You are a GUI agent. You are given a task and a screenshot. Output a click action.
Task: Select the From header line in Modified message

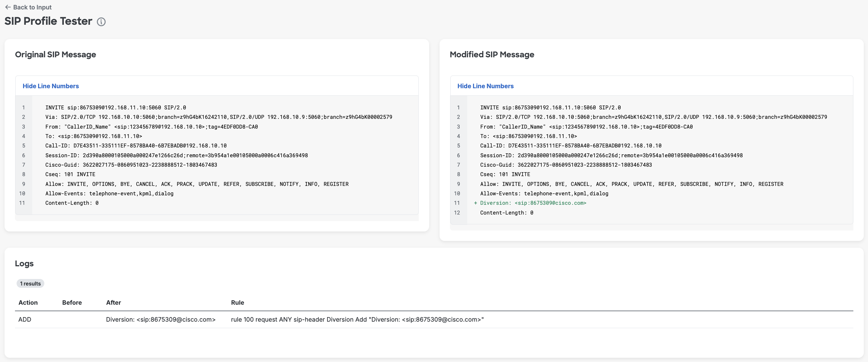[x=586, y=127]
